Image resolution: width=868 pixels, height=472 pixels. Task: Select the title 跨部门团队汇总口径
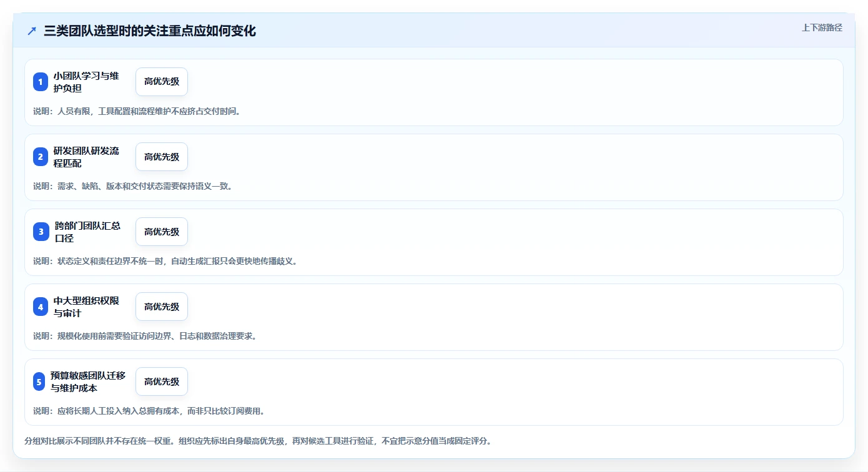[88, 232]
